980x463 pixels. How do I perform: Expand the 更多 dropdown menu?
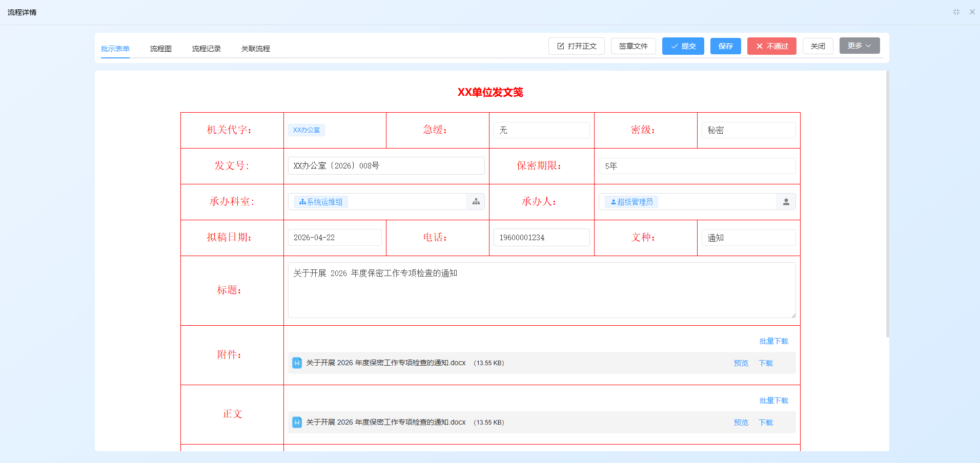click(860, 46)
